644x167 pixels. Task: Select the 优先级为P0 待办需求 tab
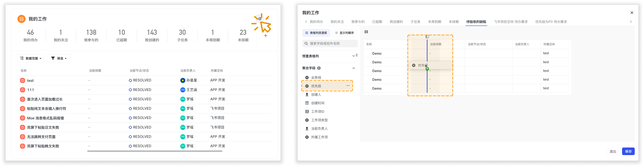(551, 22)
